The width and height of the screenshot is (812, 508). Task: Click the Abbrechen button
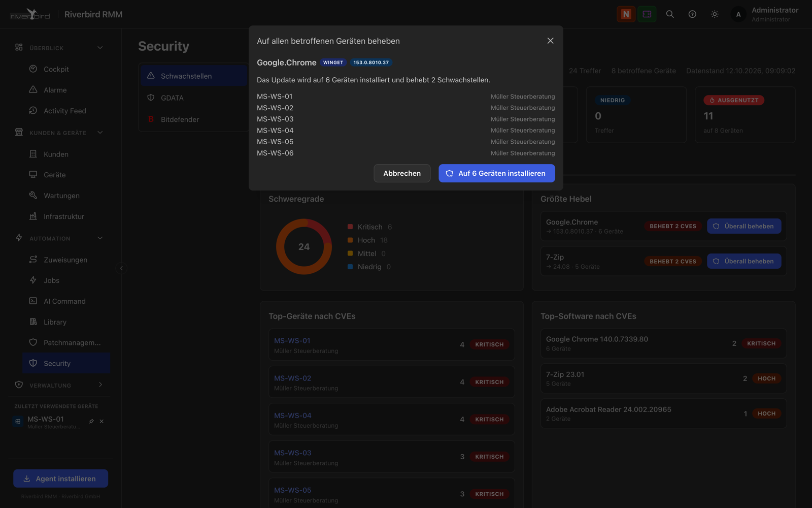[402, 173]
